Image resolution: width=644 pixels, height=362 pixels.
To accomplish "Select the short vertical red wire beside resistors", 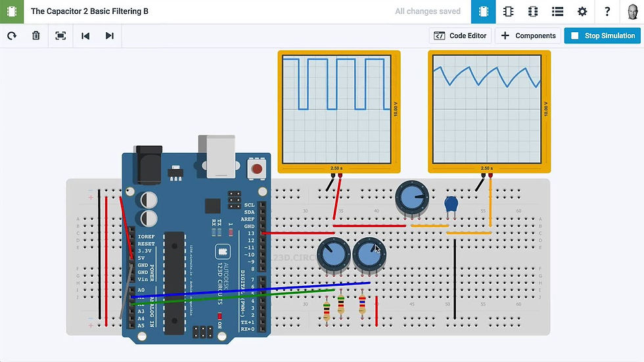I will (376, 311).
